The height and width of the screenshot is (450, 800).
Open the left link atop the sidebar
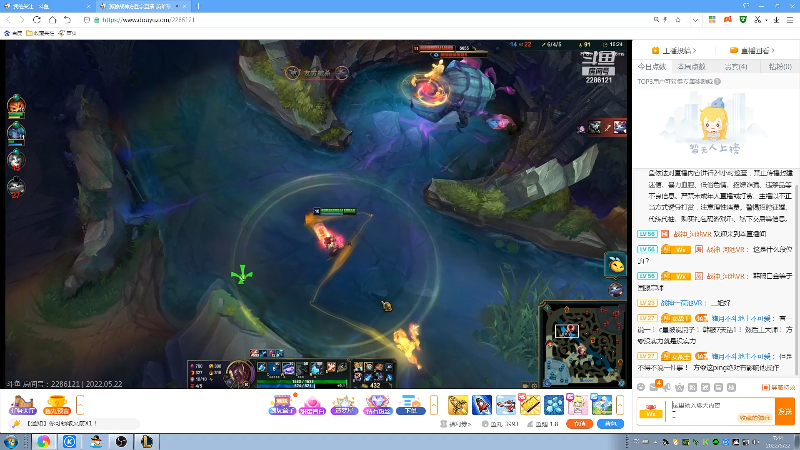(x=674, y=50)
